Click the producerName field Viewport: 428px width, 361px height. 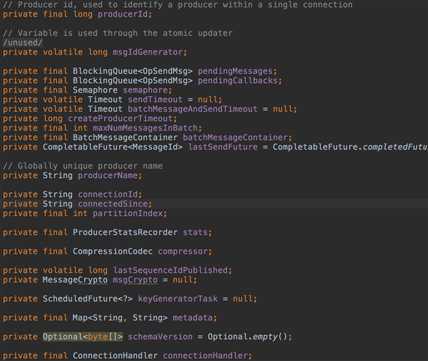point(108,175)
